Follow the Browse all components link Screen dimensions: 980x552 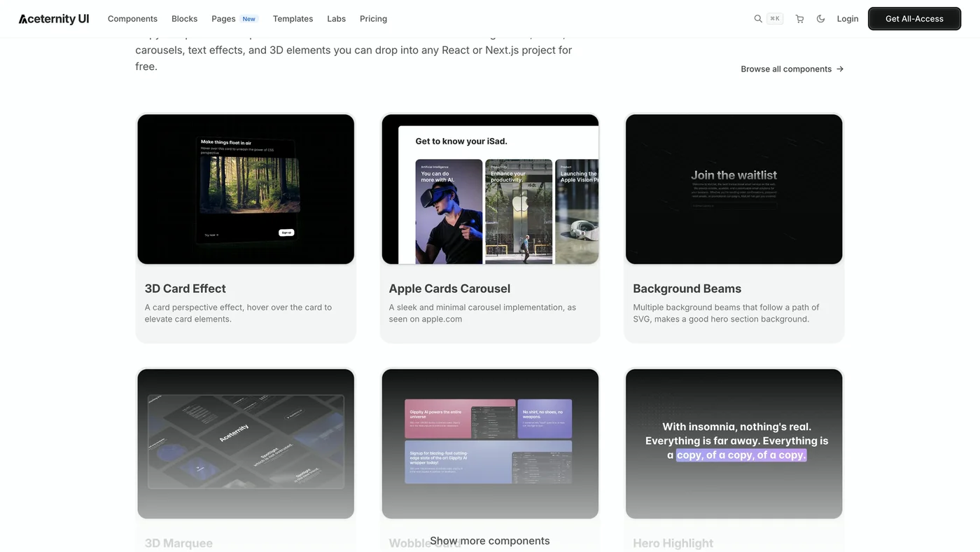coord(792,69)
